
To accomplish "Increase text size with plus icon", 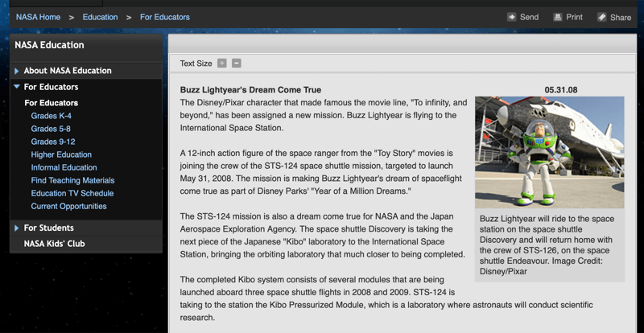I will [x=222, y=64].
